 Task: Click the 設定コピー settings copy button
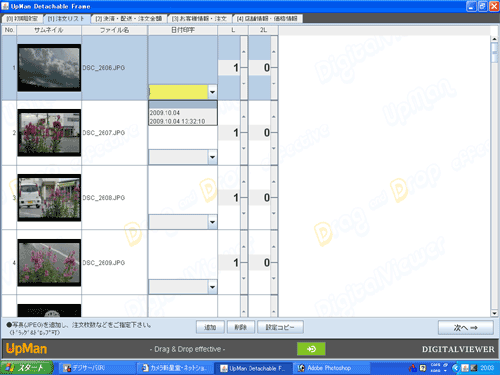280,327
